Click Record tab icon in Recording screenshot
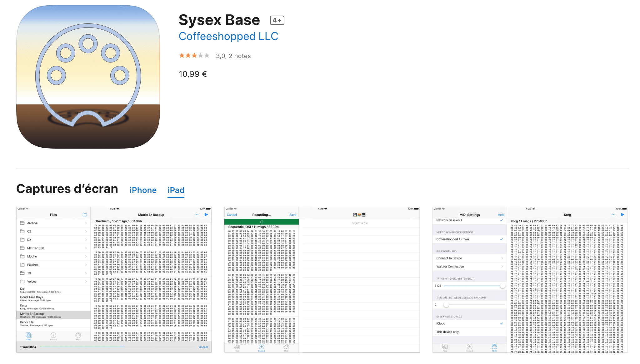Screen dimensions: 640x364 tap(262, 347)
